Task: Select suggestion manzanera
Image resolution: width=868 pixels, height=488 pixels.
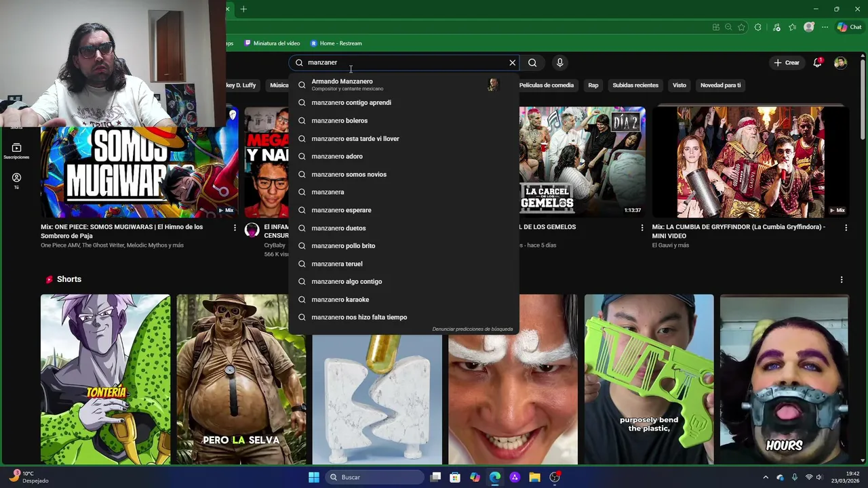Action: point(404,192)
